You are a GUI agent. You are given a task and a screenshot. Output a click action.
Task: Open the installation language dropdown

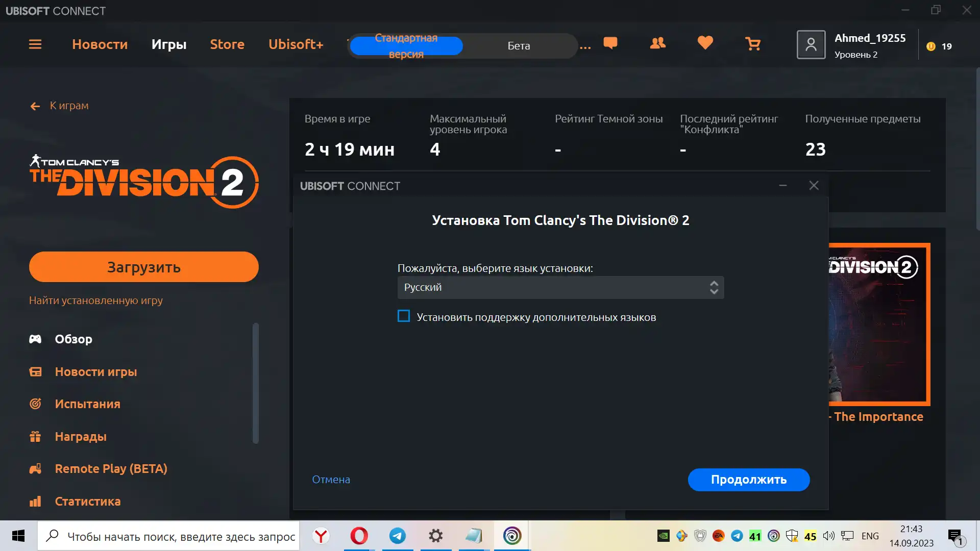[x=560, y=288]
